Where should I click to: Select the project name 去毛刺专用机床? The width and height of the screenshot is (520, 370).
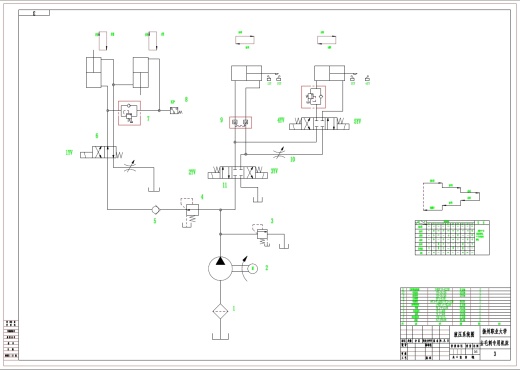[495, 343]
